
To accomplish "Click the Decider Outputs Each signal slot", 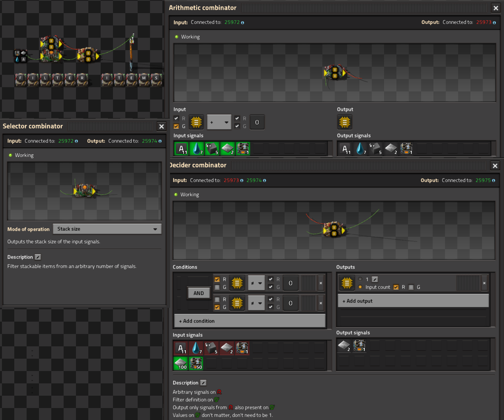I will pos(347,283).
